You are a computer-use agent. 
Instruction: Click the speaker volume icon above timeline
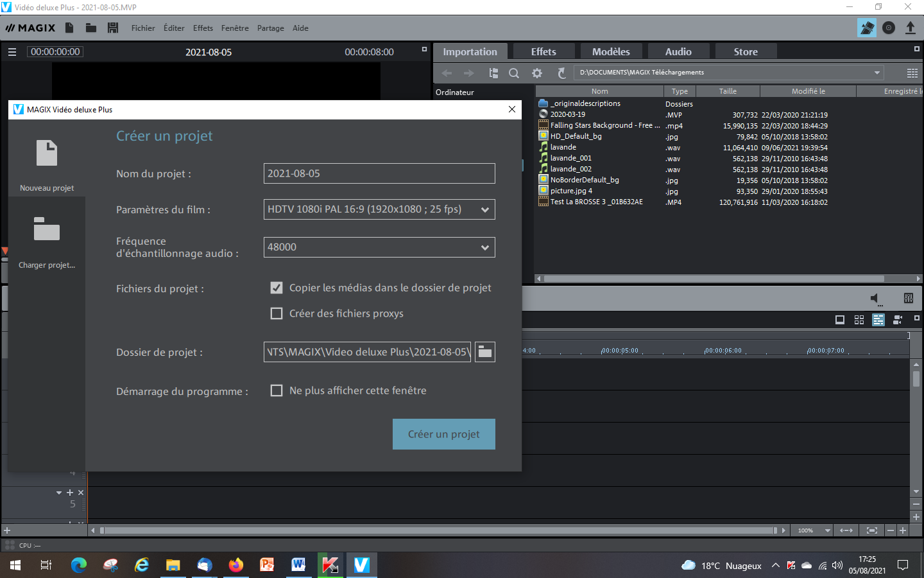coord(876,298)
